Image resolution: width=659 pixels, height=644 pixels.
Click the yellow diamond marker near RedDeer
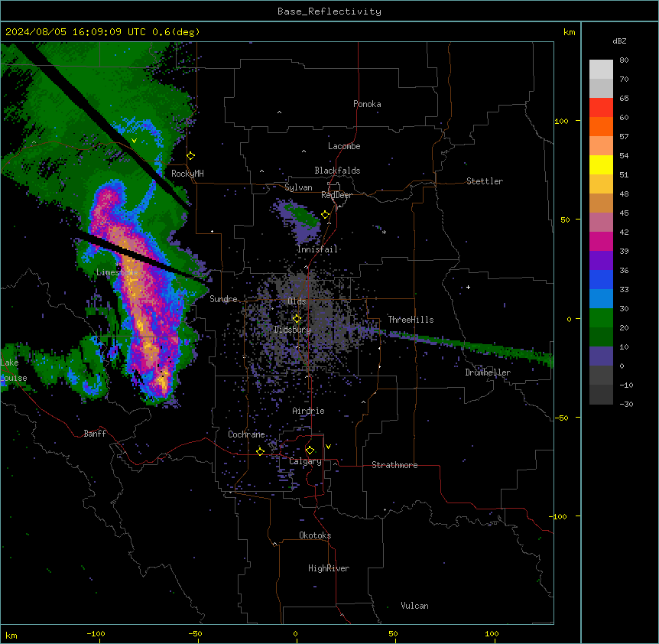point(326,215)
